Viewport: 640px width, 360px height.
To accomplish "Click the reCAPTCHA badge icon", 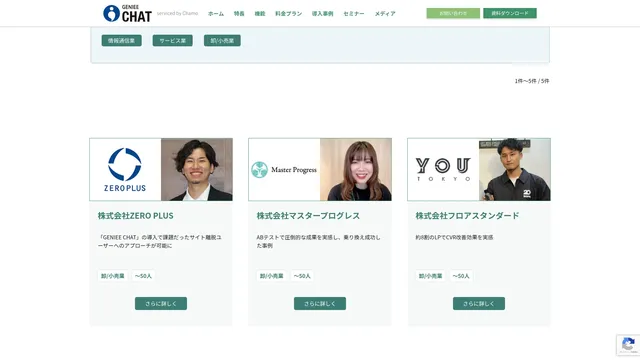I will coord(628,345).
